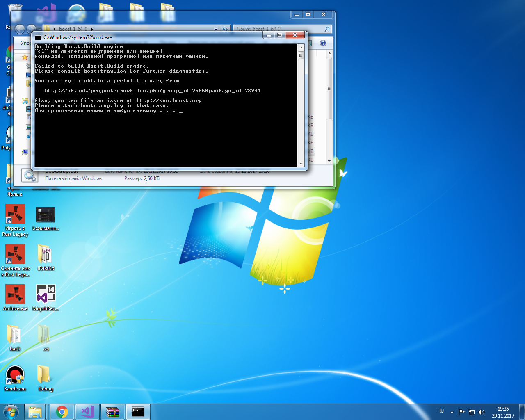Click the Пакетный файл Windows type label

(x=74, y=178)
